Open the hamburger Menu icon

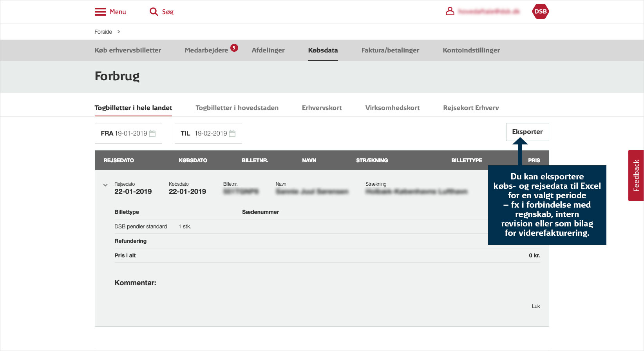pos(100,12)
